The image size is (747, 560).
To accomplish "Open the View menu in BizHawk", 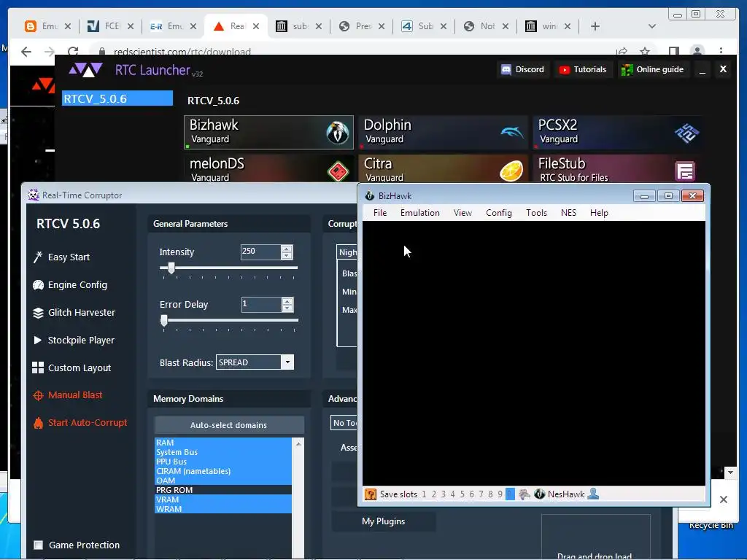I will (x=462, y=213).
